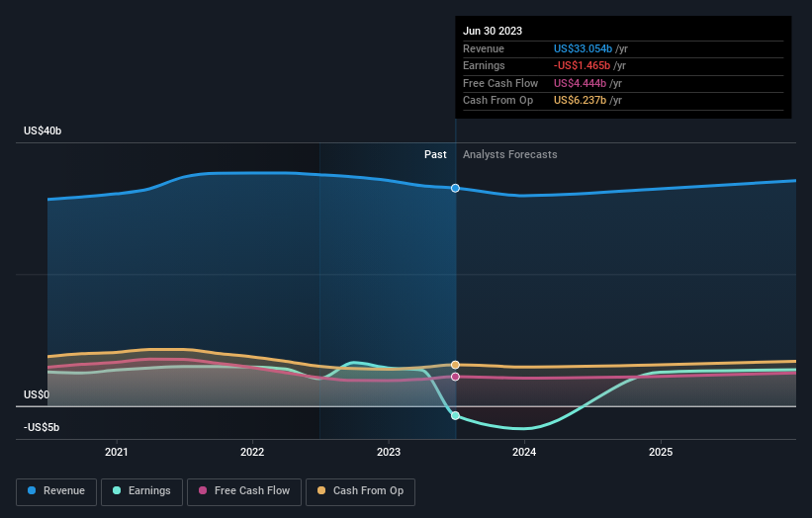The width and height of the screenshot is (812, 518).
Task: Toggle the Revenue series legend button
Action: click(56, 491)
